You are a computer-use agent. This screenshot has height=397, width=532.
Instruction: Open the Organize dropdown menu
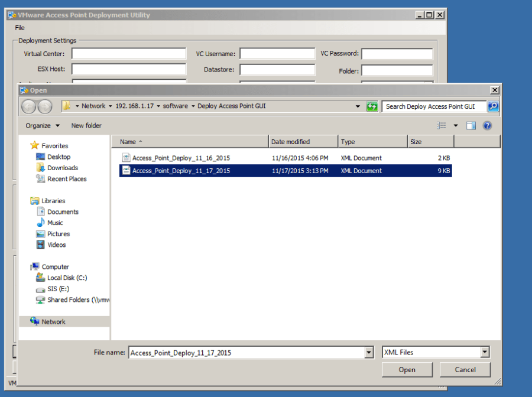(x=43, y=125)
